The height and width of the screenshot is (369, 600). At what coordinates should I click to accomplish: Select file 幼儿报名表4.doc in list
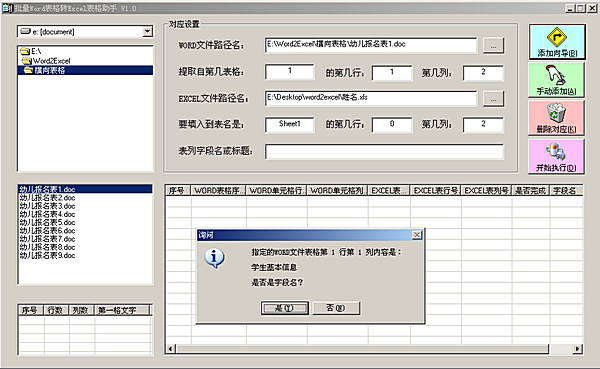47,214
